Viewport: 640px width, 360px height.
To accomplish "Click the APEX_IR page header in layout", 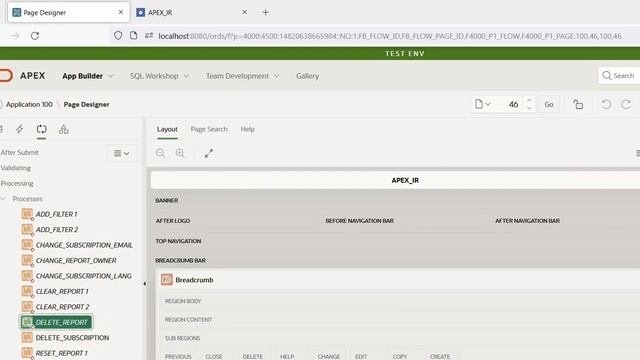I will (x=405, y=180).
